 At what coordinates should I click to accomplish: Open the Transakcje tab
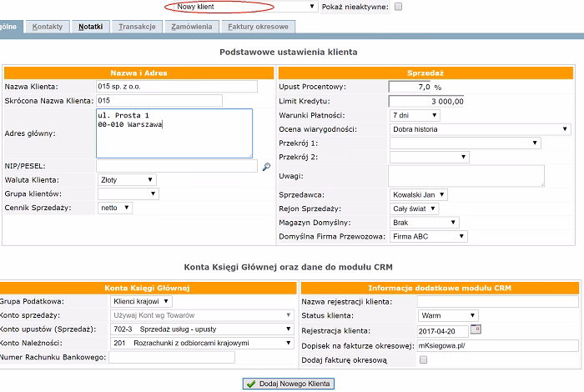point(137,27)
